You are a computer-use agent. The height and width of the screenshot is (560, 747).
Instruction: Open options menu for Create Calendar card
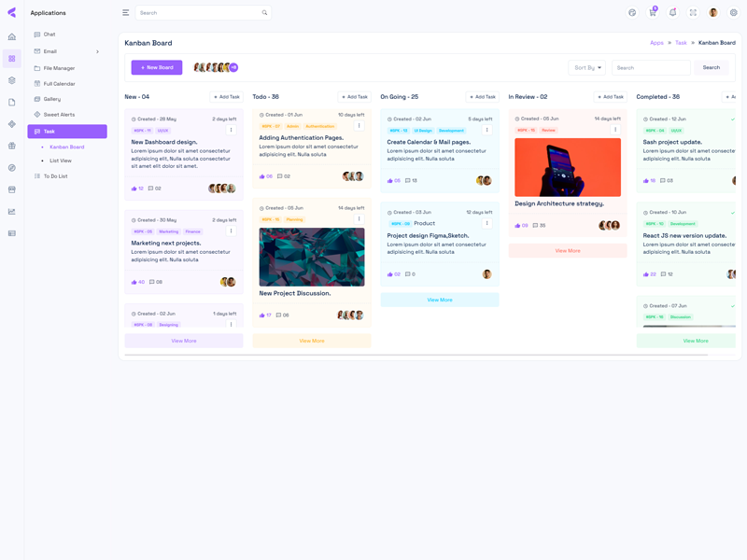(x=486, y=130)
